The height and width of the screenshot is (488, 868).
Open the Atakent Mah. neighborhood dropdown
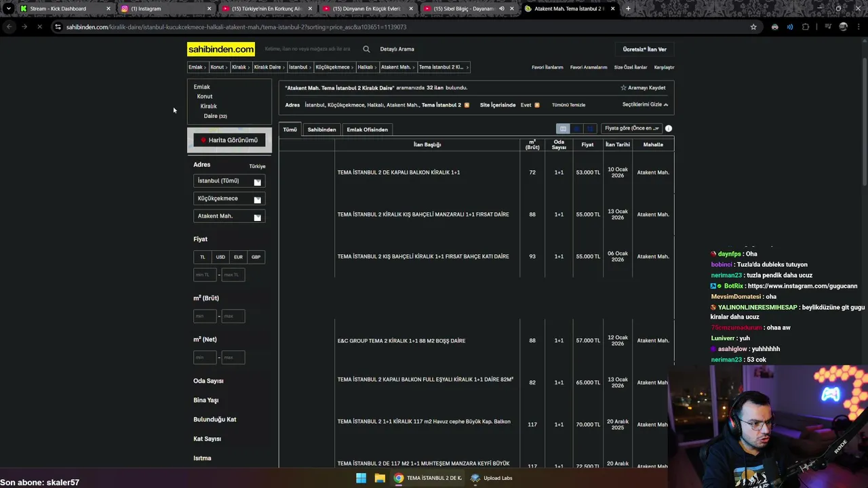[229, 216]
